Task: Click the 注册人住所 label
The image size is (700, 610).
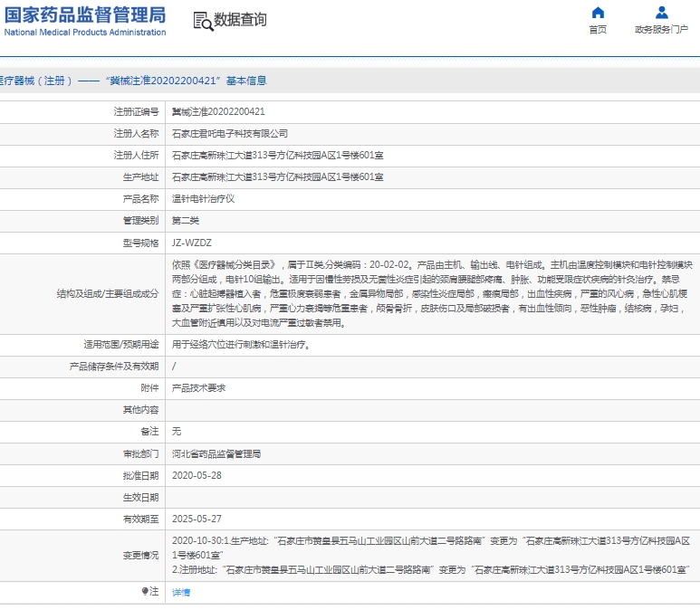Action: 136,156
